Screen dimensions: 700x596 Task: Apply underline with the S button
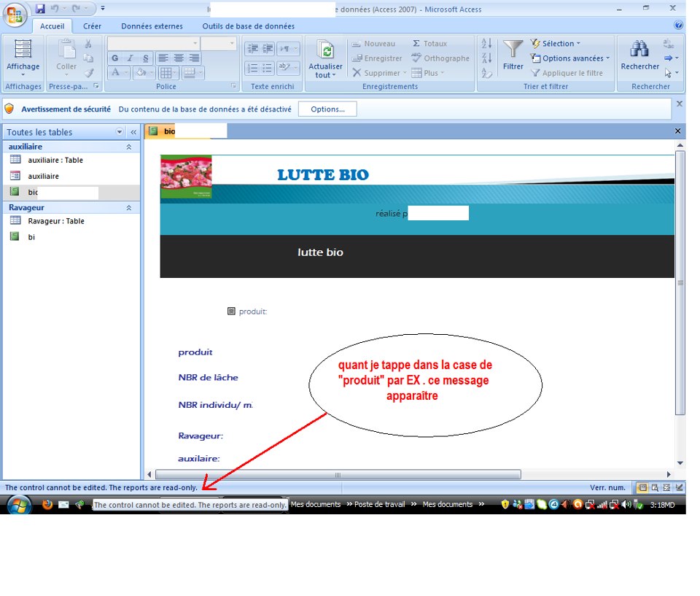pos(146,58)
